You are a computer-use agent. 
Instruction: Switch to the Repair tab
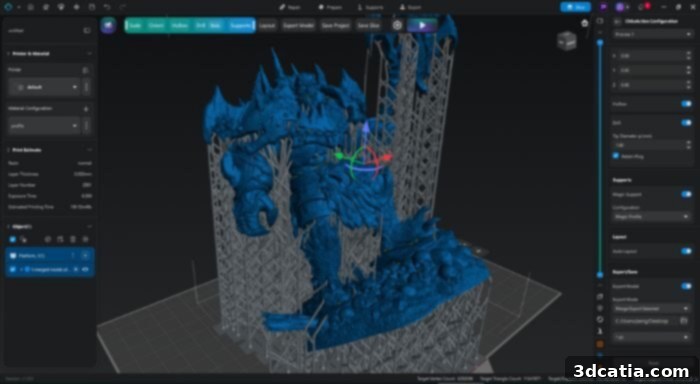[290, 7]
